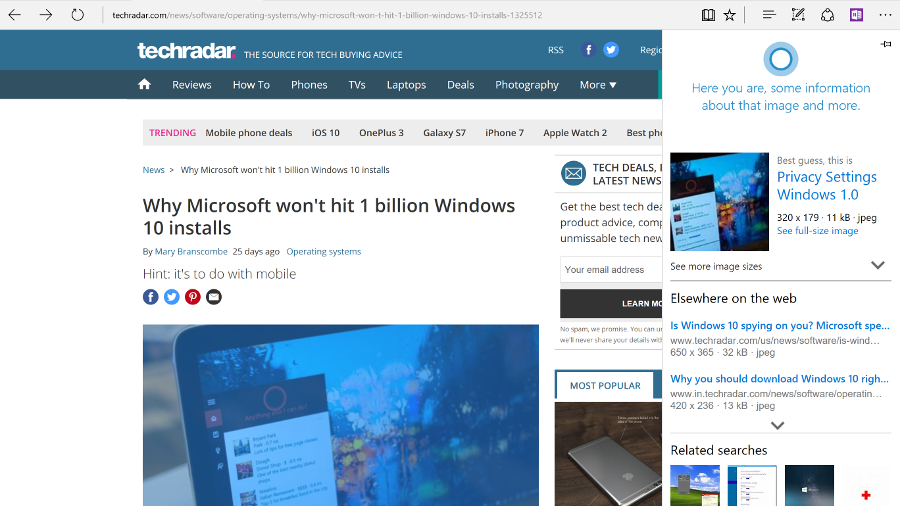The image size is (900, 506).
Task: Pin the Cortana pane with the pin icon
Action: click(886, 44)
